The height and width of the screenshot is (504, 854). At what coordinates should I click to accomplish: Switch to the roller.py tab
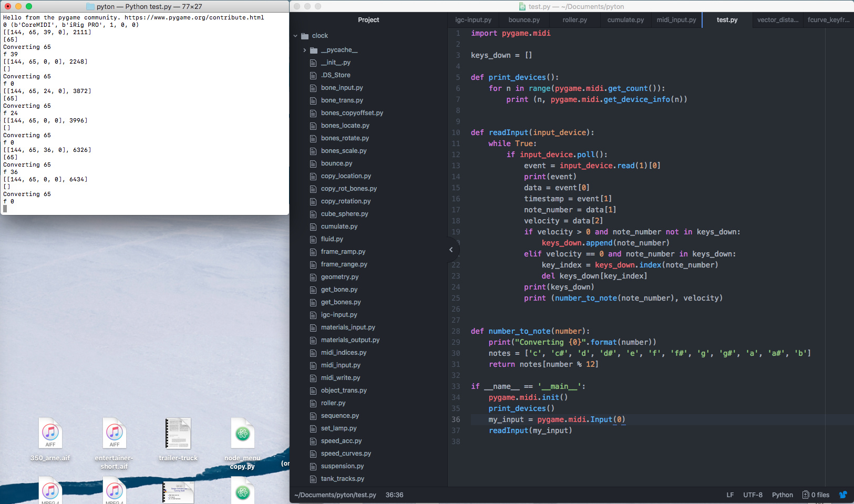pyautogui.click(x=575, y=19)
